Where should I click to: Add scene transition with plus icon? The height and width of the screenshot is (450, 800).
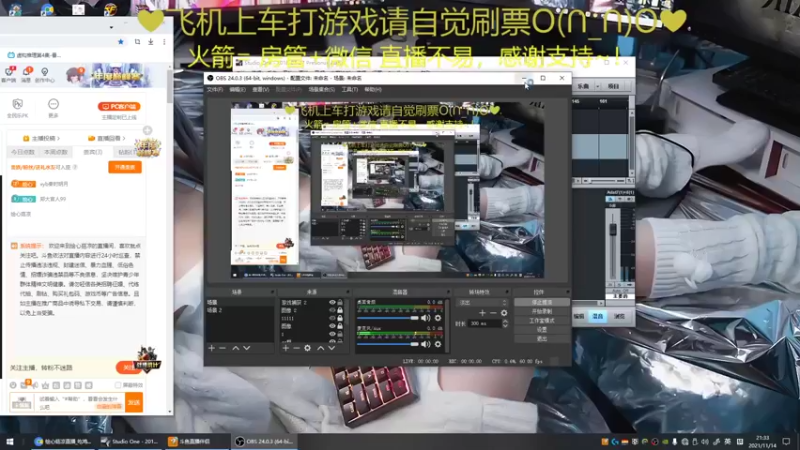[482, 313]
